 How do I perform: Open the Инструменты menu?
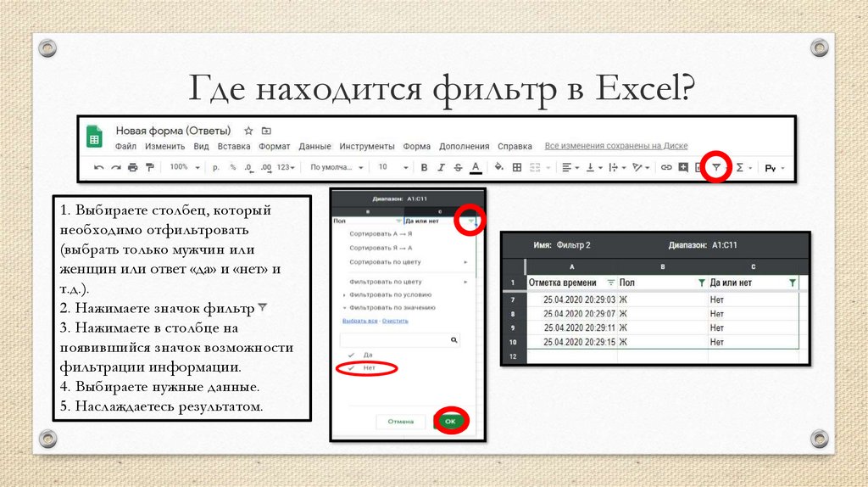coord(367,146)
